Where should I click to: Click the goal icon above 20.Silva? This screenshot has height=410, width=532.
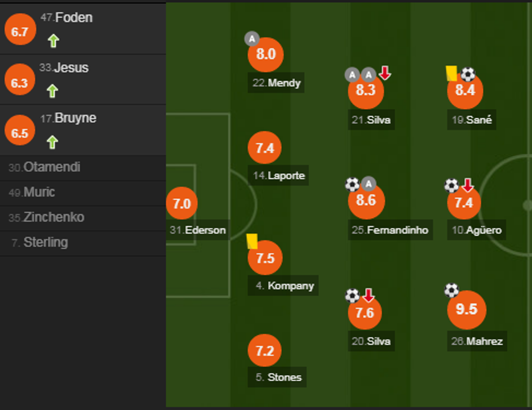[x=352, y=295]
